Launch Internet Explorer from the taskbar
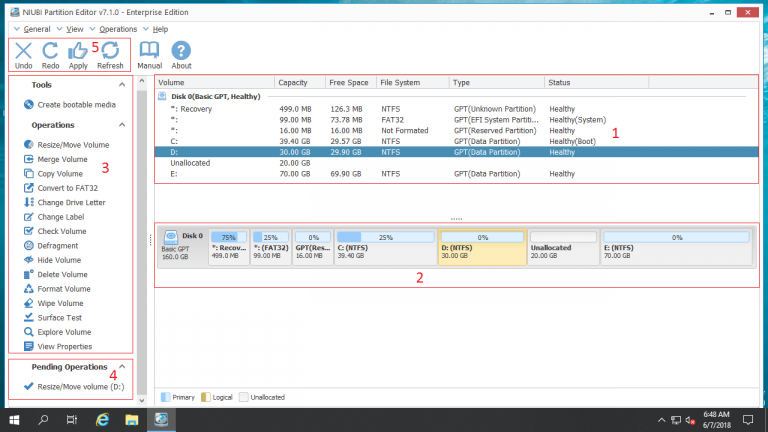768x432 pixels. click(x=102, y=420)
